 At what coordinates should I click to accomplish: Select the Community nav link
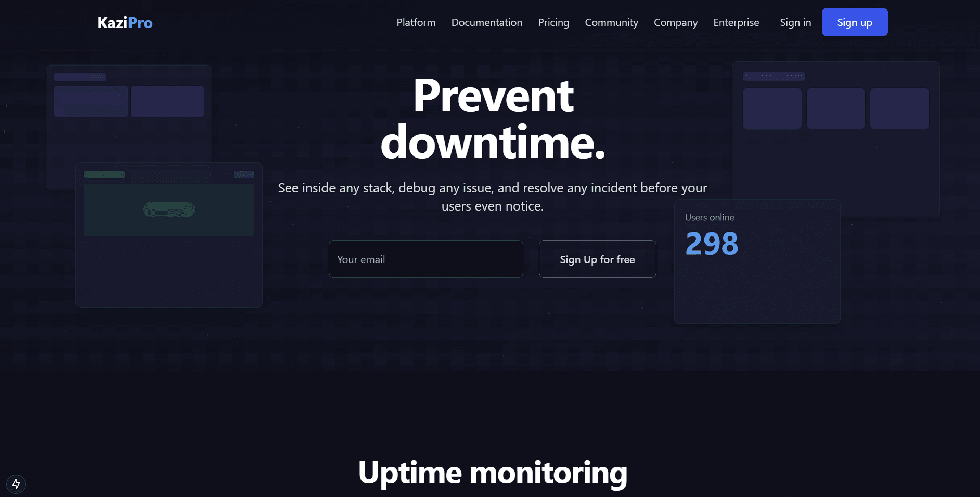pos(611,22)
